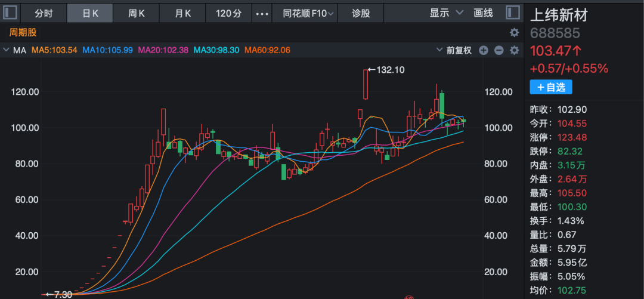Open settings gear beside 周期股
The height and width of the screenshot is (299, 644).
click(514, 33)
